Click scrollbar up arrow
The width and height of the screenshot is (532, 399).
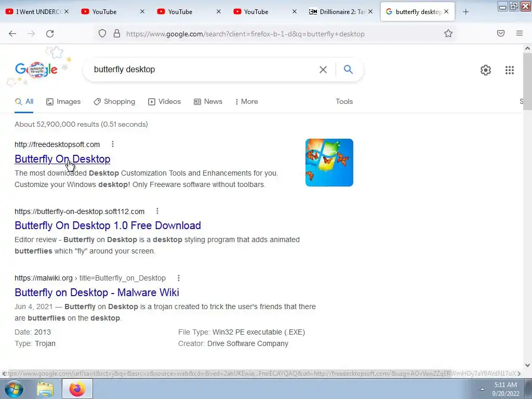click(x=527, y=48)
